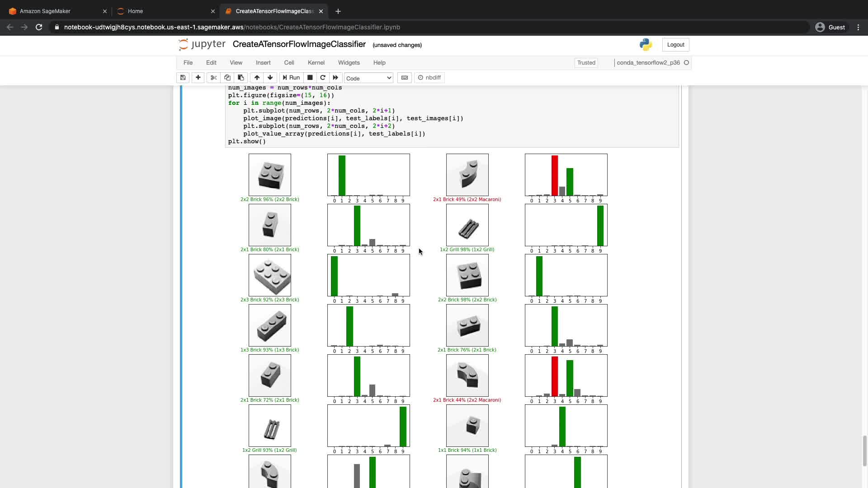
Task: Open the Widgets menu
Action: coord(349,63)
